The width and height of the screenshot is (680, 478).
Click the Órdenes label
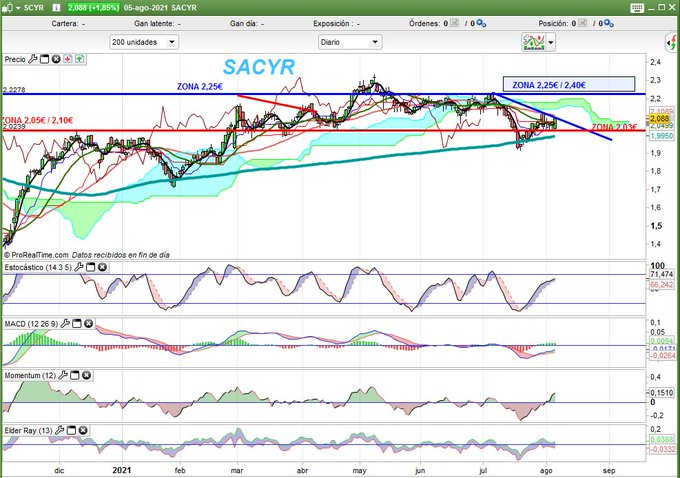(x=425, y=23)
